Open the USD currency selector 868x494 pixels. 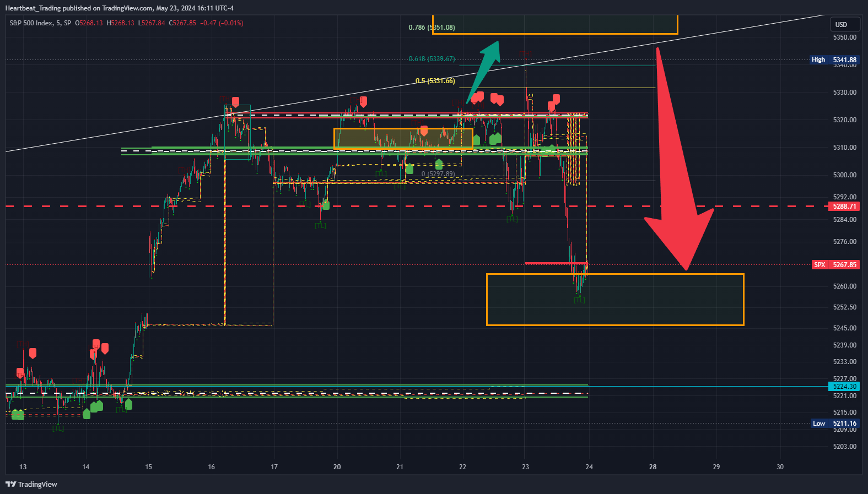(x=845, y=24)
